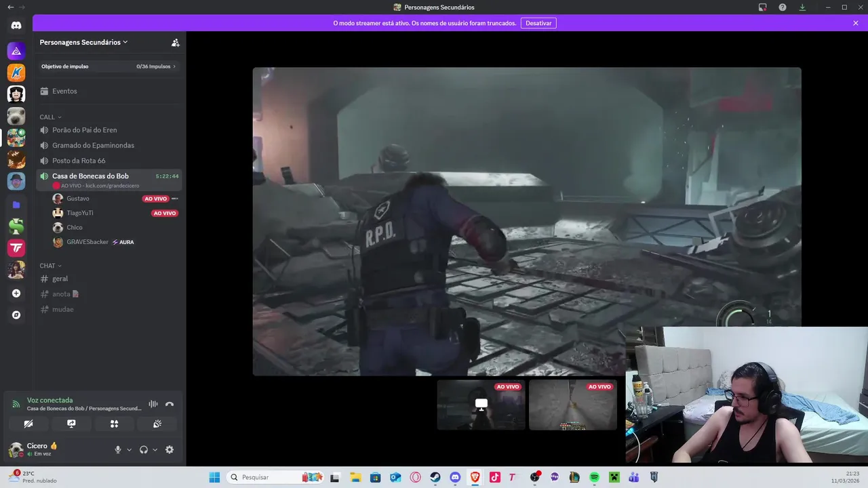Open Spotify from the taskbar
Screen dimensions: 868x488
[594, 477]
